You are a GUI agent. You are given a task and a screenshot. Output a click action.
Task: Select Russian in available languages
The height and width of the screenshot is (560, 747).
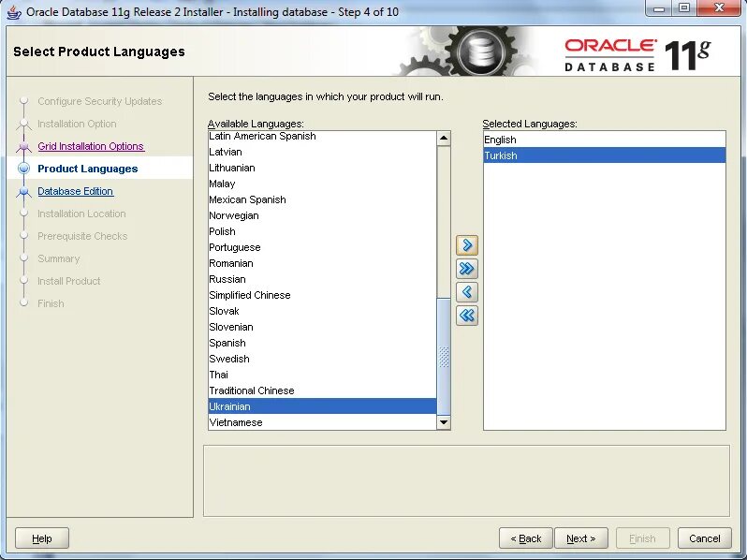click(x=323, y=279)
